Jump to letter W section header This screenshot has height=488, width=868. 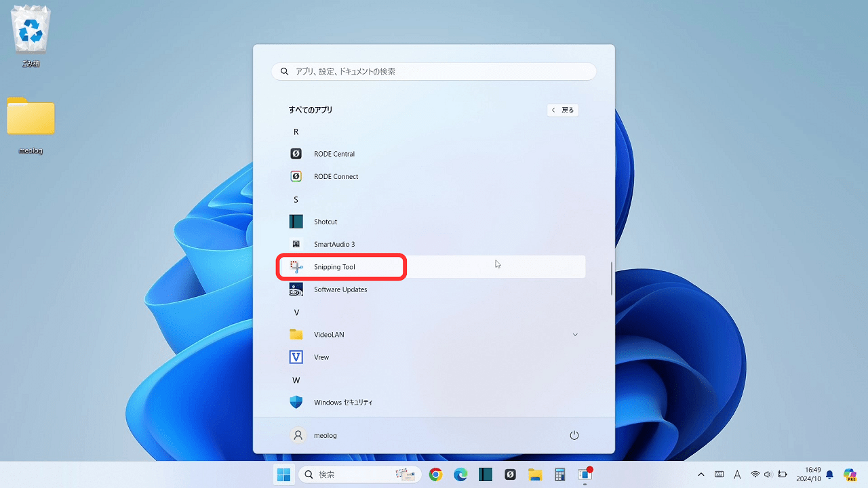click(296, 380)
